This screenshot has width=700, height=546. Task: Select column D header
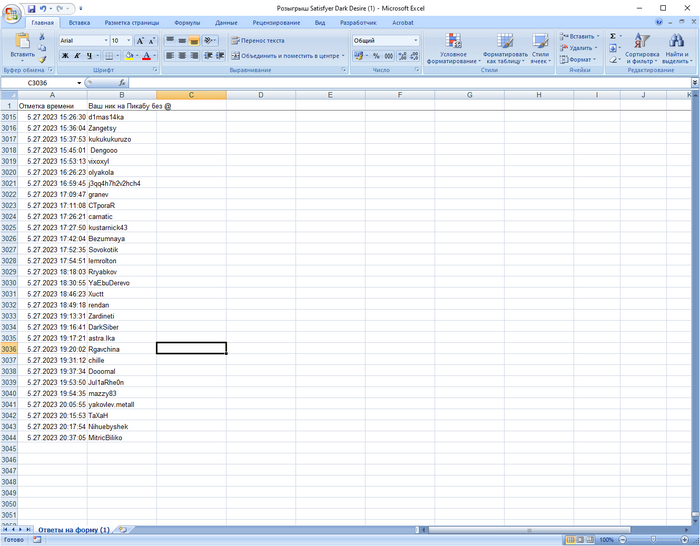[x=261, y=95]
